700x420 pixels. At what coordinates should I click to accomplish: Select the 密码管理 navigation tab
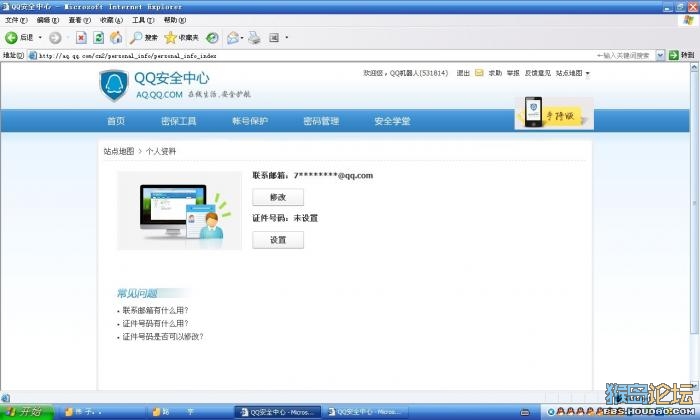(321, 121)
